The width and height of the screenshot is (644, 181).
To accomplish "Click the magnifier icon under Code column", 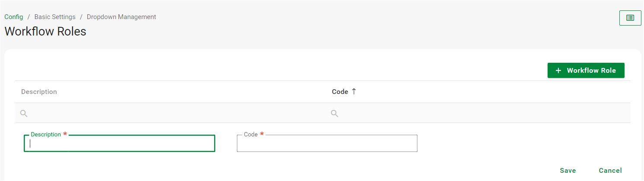I will [x=334, y=113].
